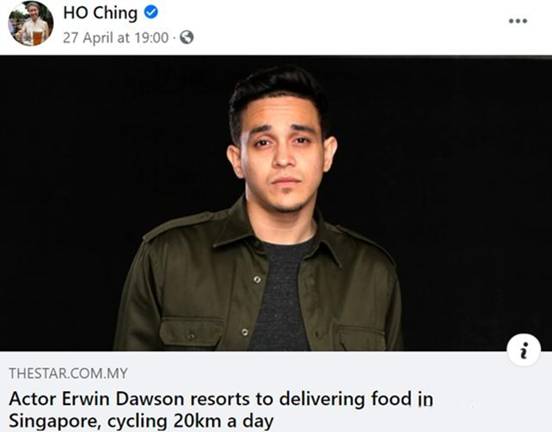This screenshot has width=552, height=432.
Task: Click the globe public audience icon
Action: 187,37
